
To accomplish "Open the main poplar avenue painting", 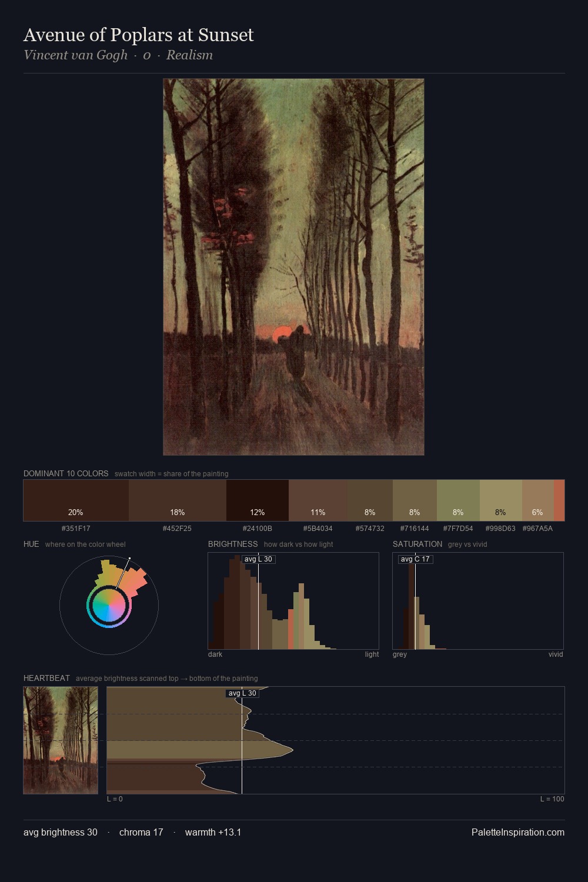I will point(293,267).
